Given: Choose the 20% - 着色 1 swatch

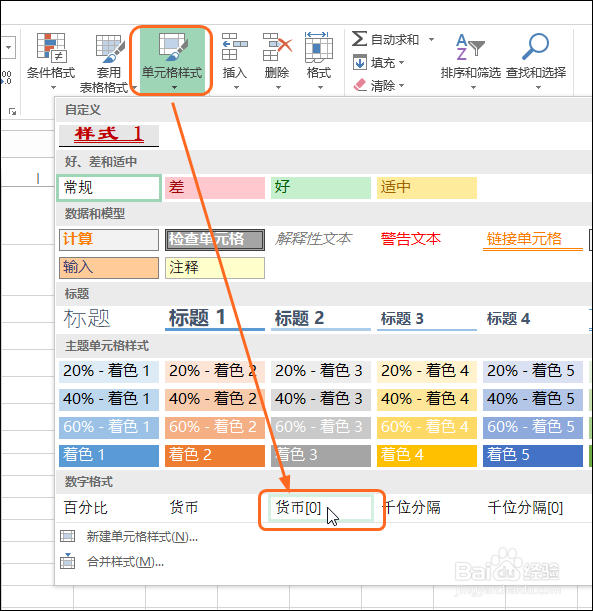Looking at the screenshot, I should click(x=109, y=371).
